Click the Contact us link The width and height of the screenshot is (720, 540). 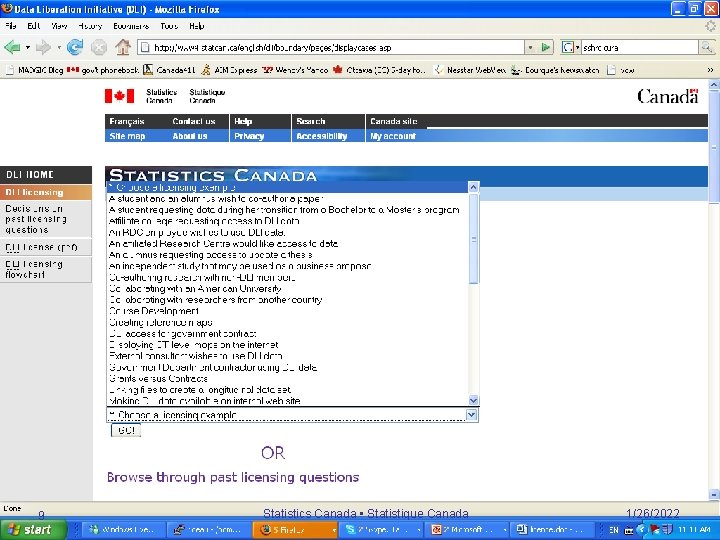(194, 121)
